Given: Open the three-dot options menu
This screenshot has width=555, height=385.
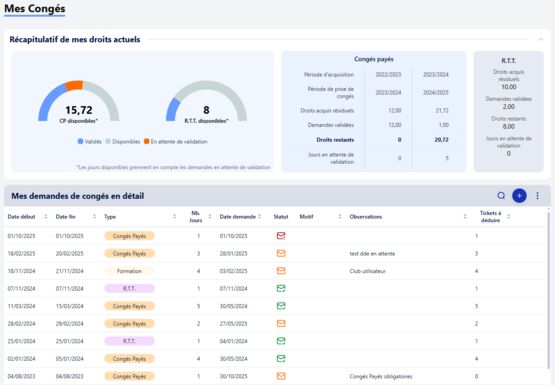Looking at the screenshot, I should (537, 196).
